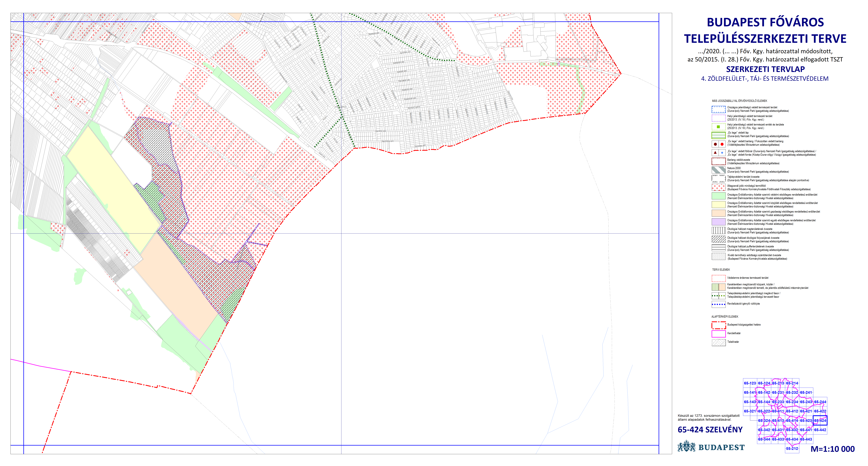Select the highlighted 65-424 index map cell
The width and height of the screenshot is (868, 466).
pos(820,421)
